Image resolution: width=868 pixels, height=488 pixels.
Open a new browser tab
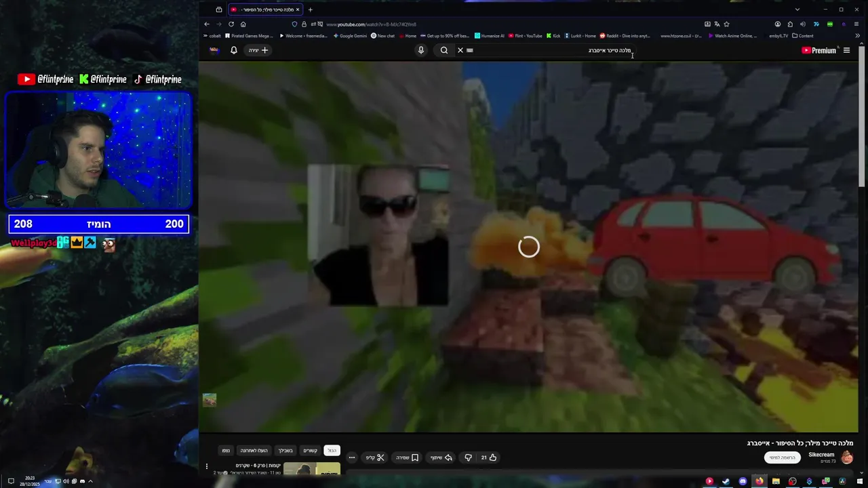pyautogui.click(x=310, y=9)
